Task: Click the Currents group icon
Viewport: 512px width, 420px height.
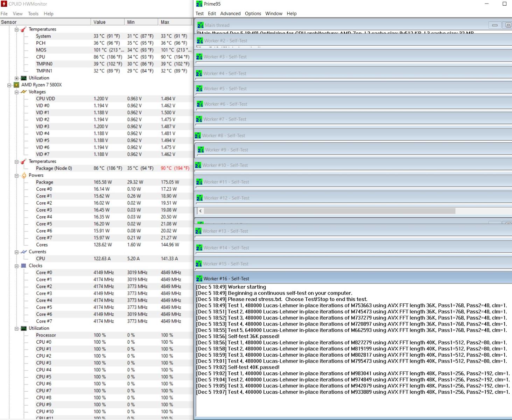Action: [x=23, y=252]
